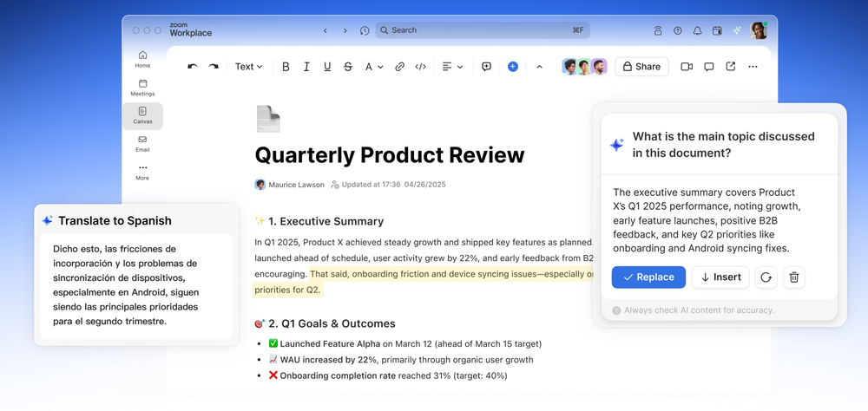Click the Onboarding completion rate bullet
This screenshot has width=868, height=411.
click(387, 375)
